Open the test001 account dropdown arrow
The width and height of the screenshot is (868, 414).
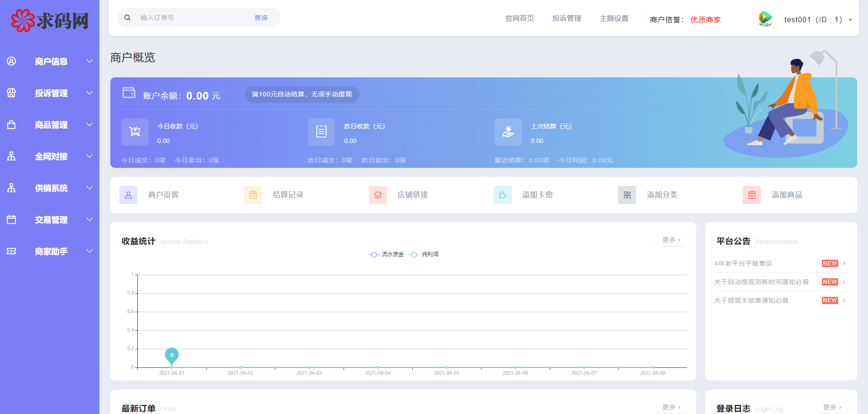click(850, 19)
